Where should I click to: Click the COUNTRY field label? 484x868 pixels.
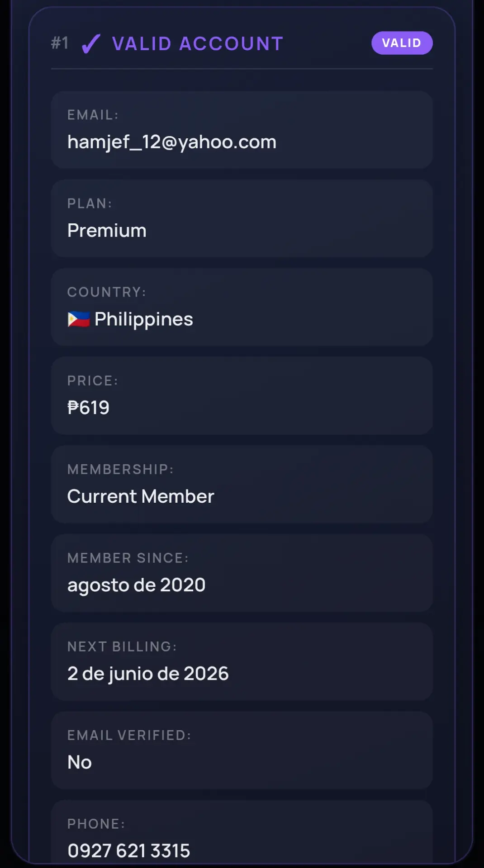click(107, 292)
